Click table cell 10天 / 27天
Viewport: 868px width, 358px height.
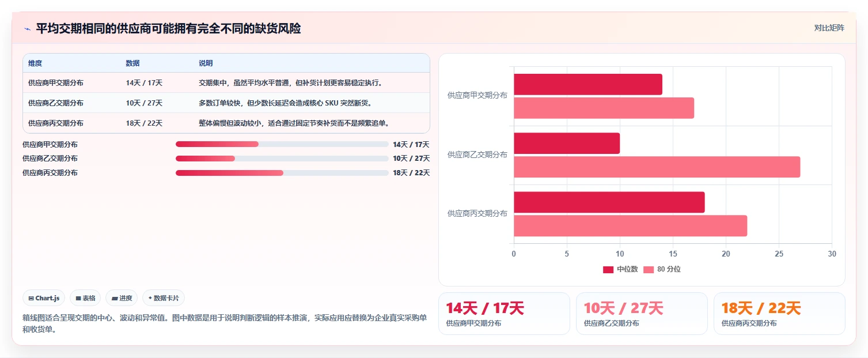click(x=144, y=103)
